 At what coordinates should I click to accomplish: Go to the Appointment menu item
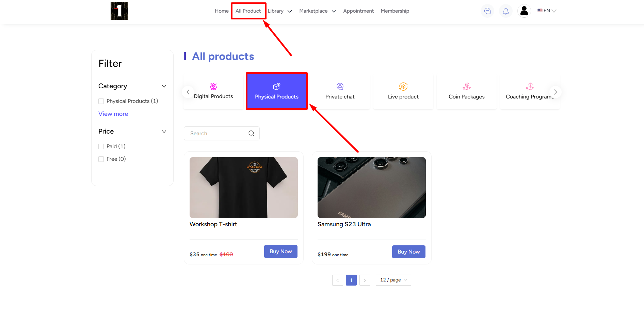tap(358, 11)
